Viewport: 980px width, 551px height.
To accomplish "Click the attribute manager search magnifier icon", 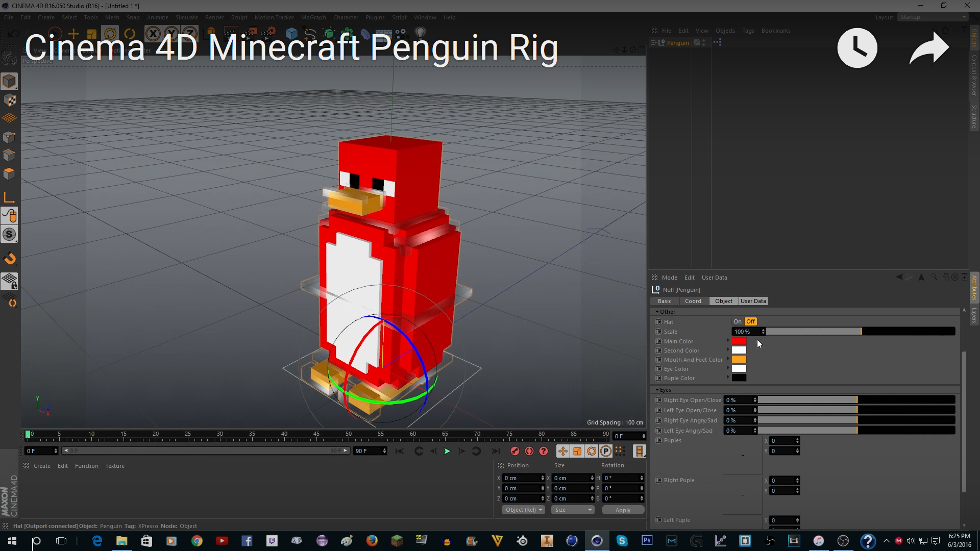I will coord(934,277).
